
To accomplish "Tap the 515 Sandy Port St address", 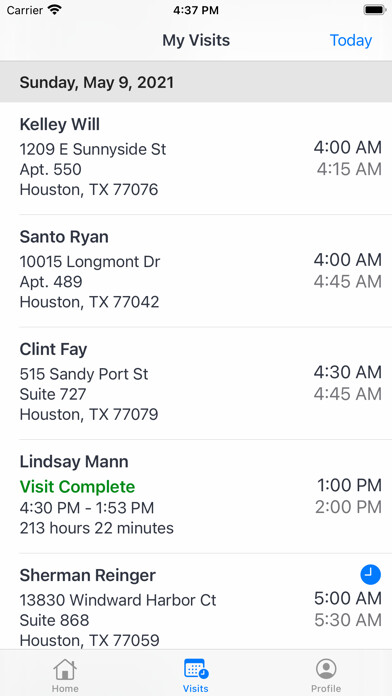I will 84,374.
